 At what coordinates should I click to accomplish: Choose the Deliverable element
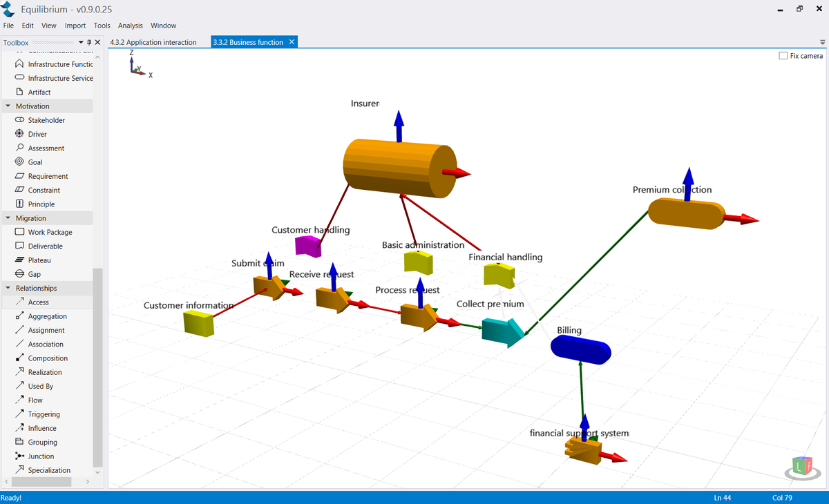[39, 246]
